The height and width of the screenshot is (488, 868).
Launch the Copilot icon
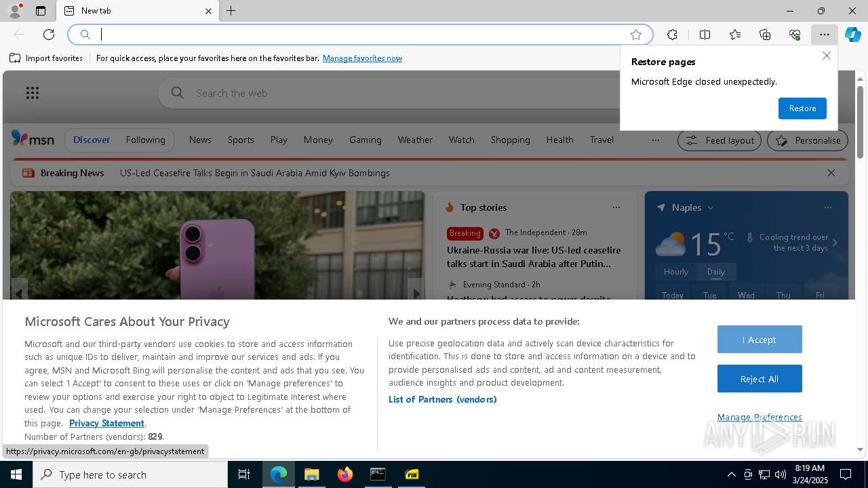[x=852, y=35]
